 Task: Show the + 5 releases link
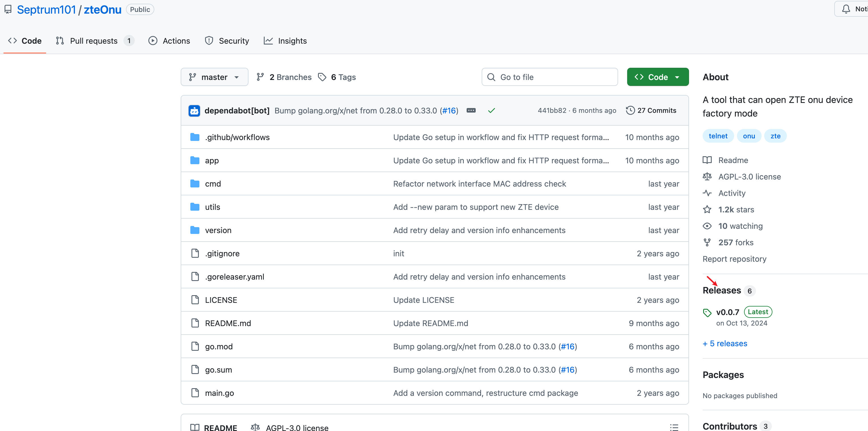(725, 343)
